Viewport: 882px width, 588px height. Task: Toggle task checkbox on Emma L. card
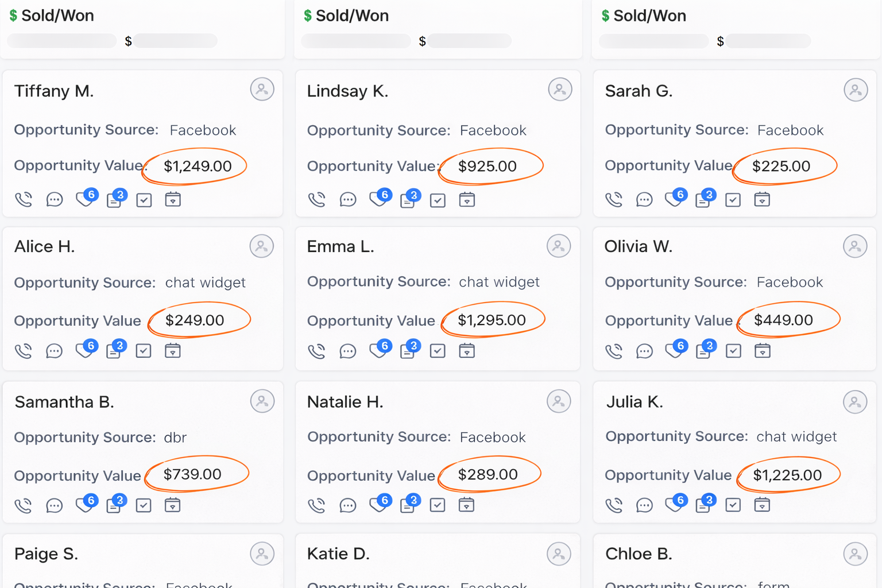438,351
